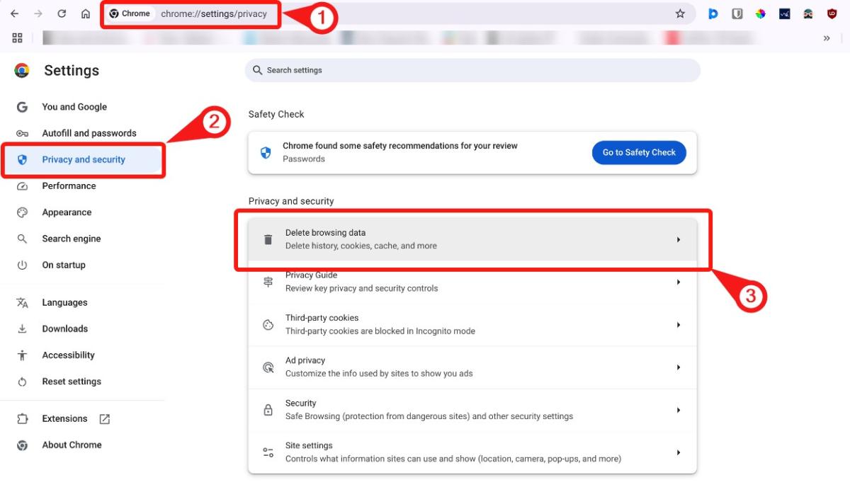The image size is (850, 504).
Task: Click the Go to Safety Check button
Action: tap(638, 152)
